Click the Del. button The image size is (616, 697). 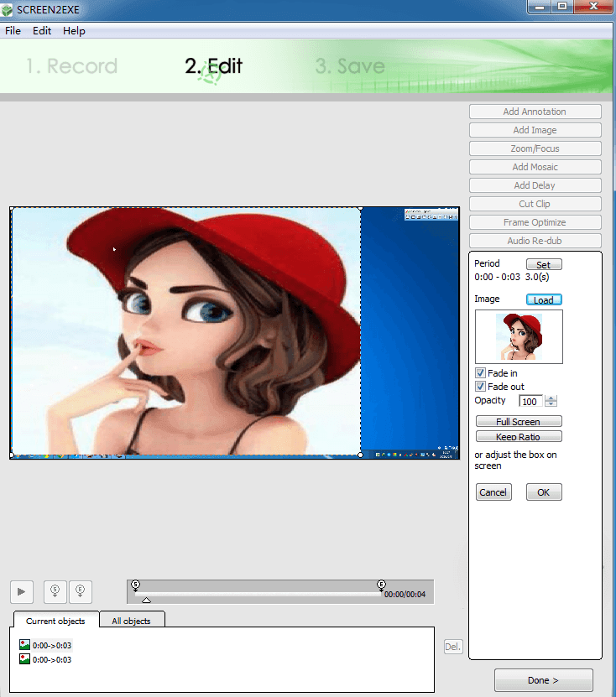(x=453, y=647)
